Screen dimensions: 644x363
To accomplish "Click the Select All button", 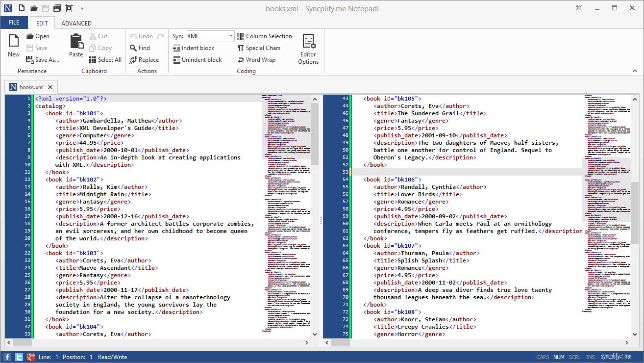I will (105, 59).
